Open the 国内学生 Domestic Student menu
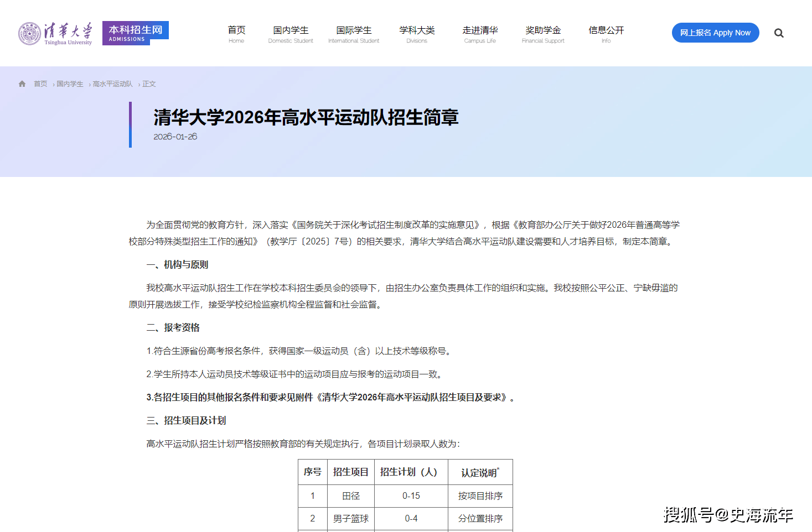 [291, 34]
